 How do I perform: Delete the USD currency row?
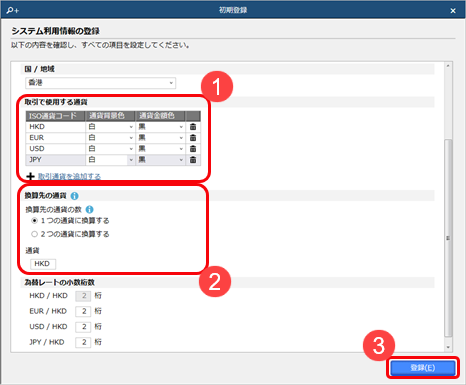[x=193, y=149]
